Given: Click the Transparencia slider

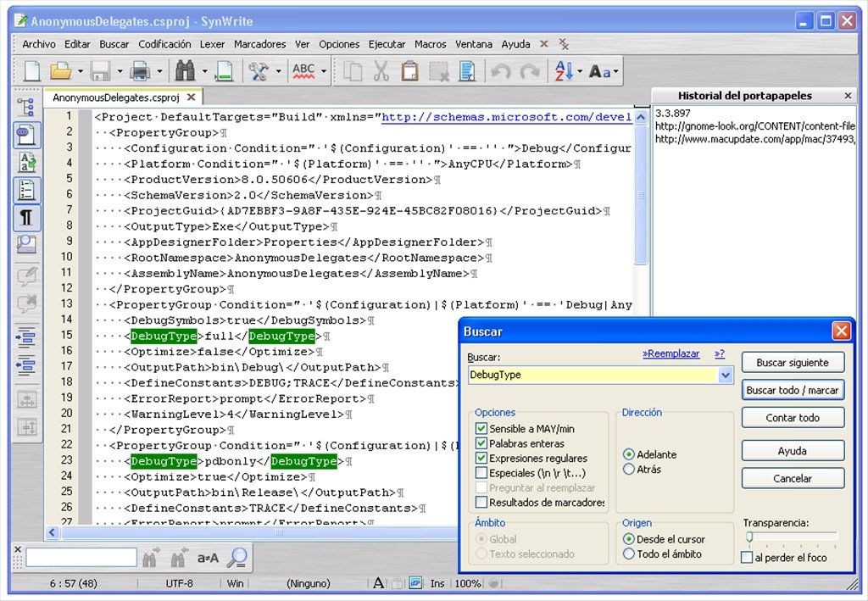Looking at the screenshot, I should click(x=793, y=537).
